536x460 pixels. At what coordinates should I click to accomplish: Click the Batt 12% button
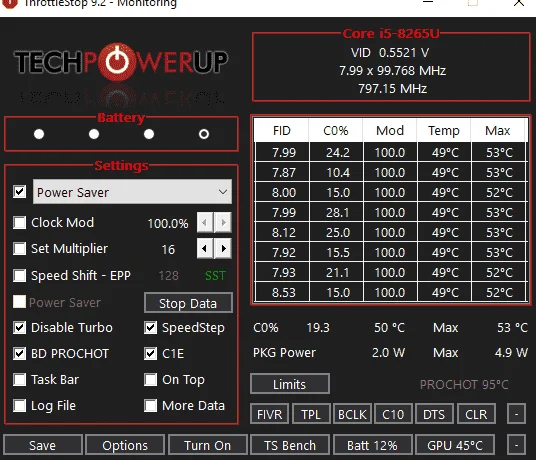tap(372, 445)
